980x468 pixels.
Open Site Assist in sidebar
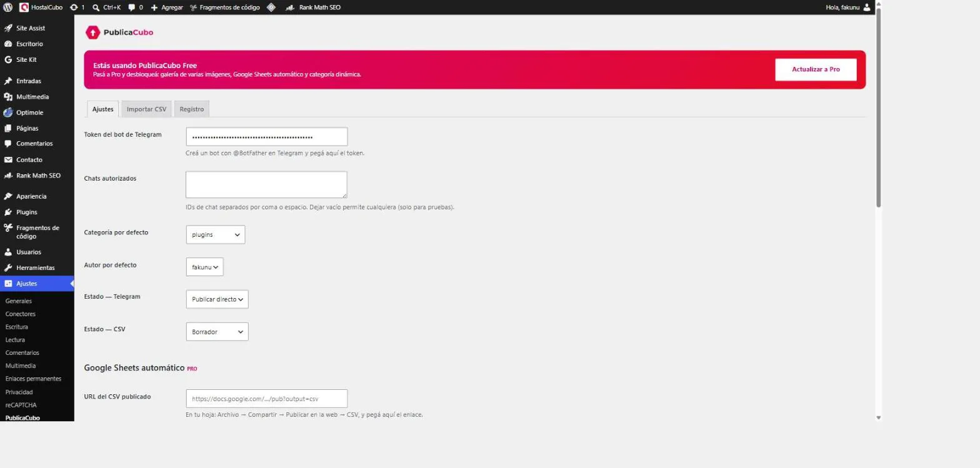pos(37,28)
